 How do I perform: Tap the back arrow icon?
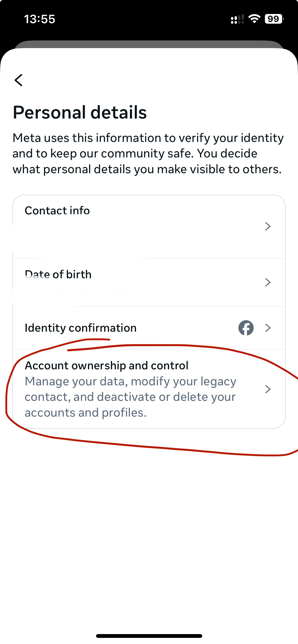(19, 80)
